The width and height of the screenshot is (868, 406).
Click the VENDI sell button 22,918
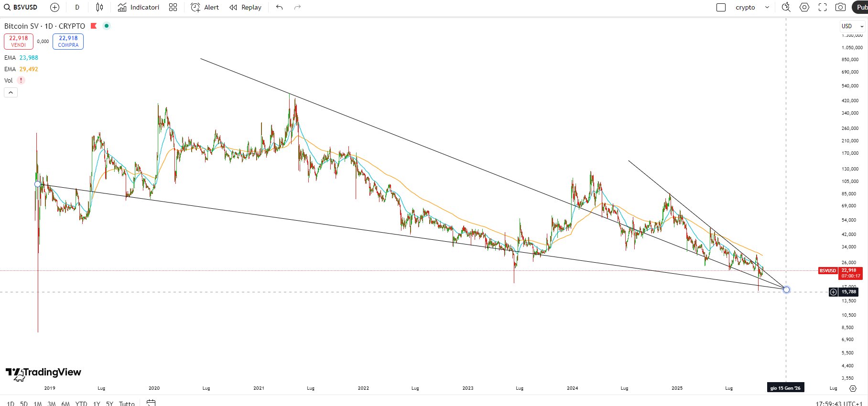pos(19,42)
